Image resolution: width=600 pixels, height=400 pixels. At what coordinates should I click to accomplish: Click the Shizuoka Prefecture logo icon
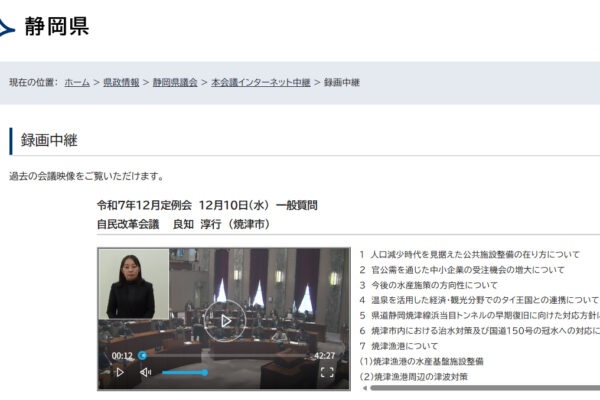pyautogui.click(x=8, y=28)
